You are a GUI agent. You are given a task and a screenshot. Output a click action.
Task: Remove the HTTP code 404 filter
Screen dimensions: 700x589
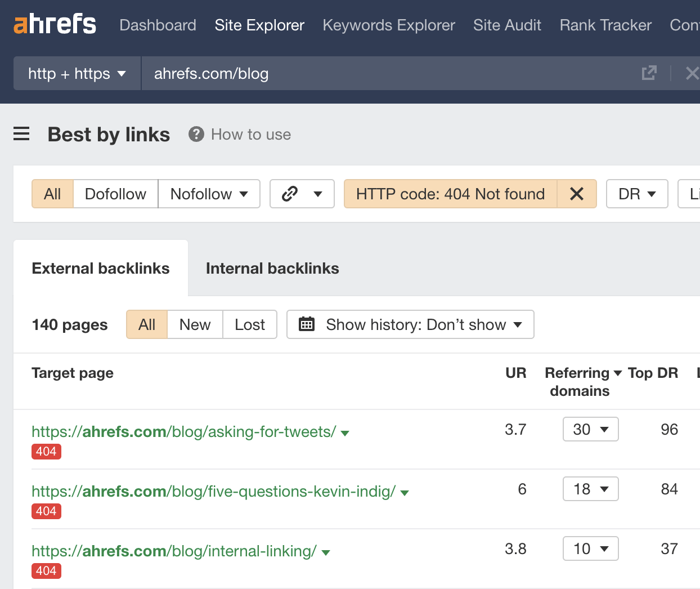click(x=577, y=194)
